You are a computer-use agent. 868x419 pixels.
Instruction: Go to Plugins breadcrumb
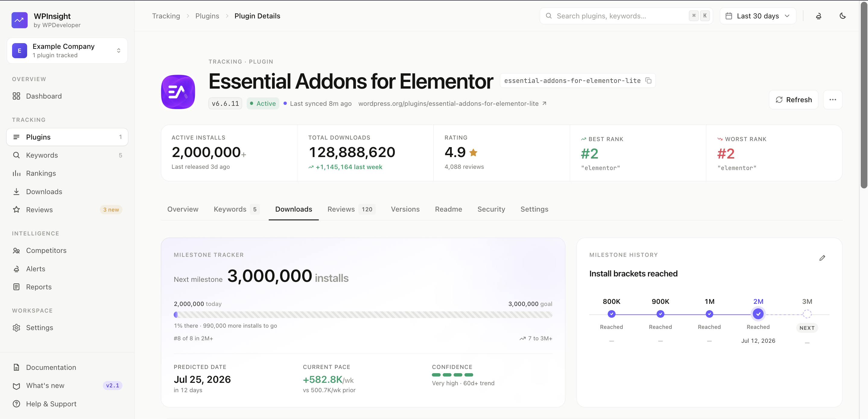point(207,16)
